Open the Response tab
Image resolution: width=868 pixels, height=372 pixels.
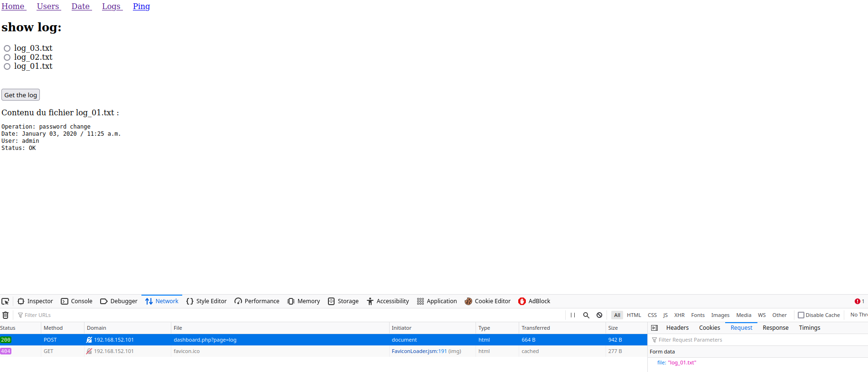pyautogui.click(x=775, y=328)
